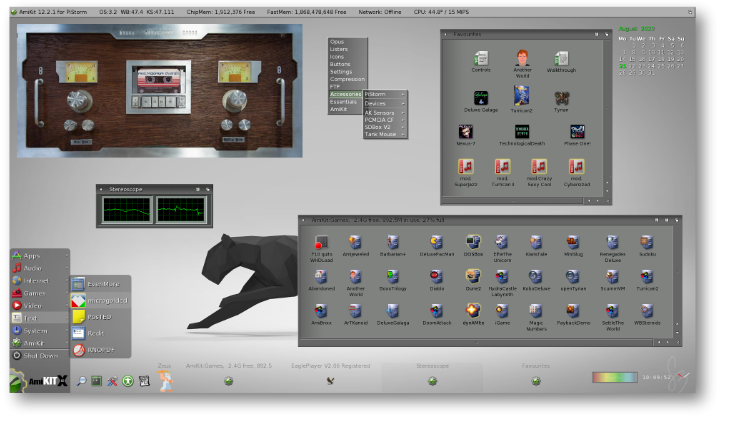The image size is (750, 422).
Task: Expand the PiStorm submenu
Action: tap(386, 94)
